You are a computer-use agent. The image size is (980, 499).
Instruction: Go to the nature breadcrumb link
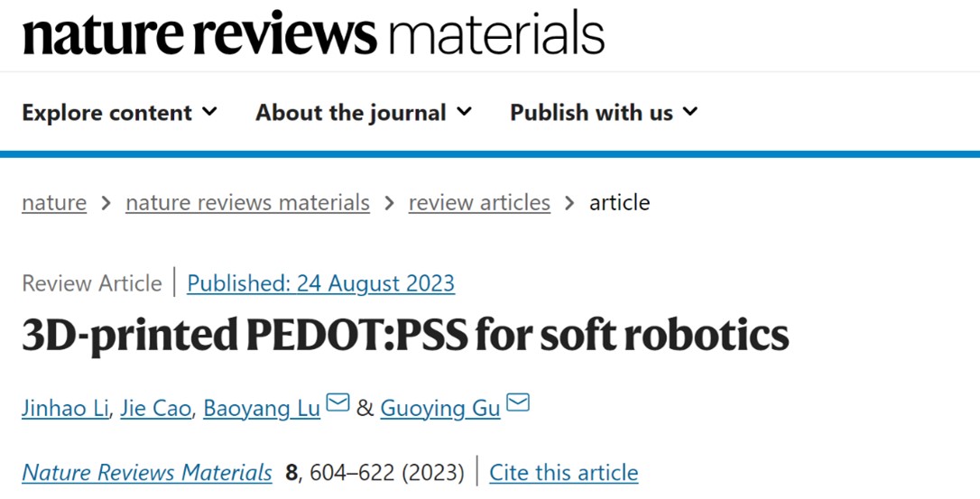[x=54, y=203]
